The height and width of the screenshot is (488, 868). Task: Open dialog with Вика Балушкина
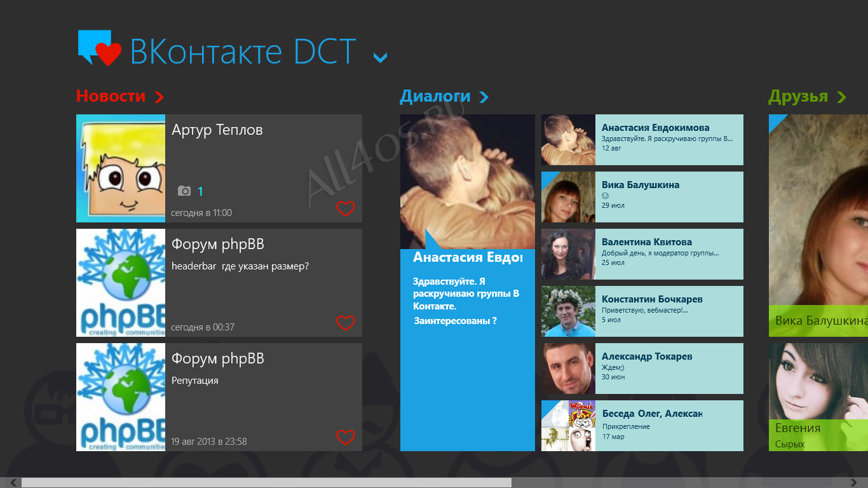point(642,197)
